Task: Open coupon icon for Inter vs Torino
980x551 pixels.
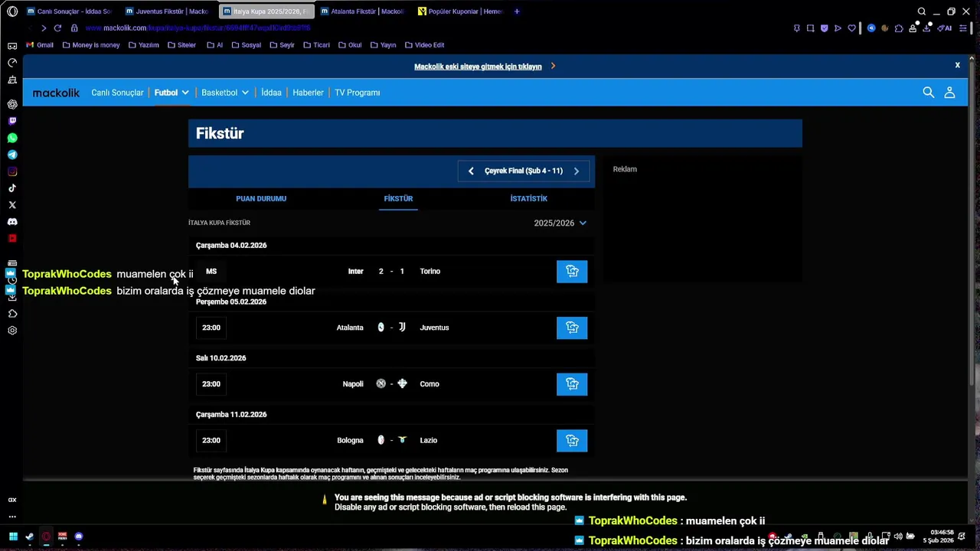Action: click(x=572, y=271)
